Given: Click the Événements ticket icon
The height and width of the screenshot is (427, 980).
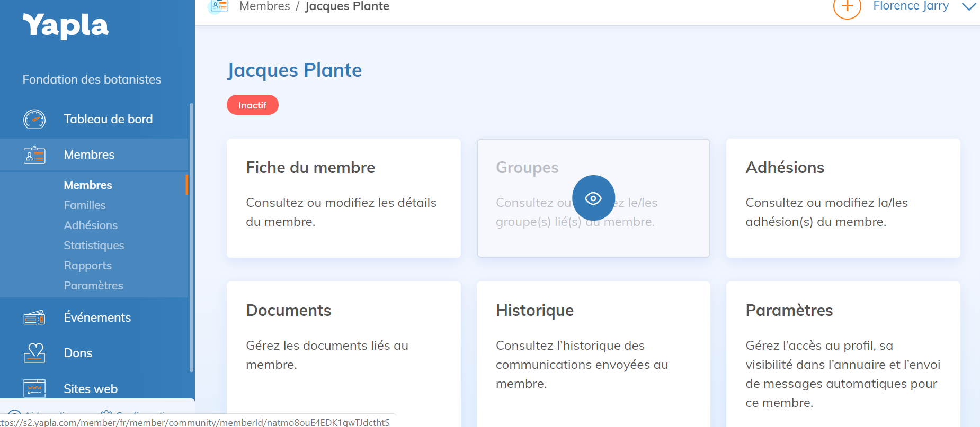Looking at the screenshot, I should (x=34, y=317).
